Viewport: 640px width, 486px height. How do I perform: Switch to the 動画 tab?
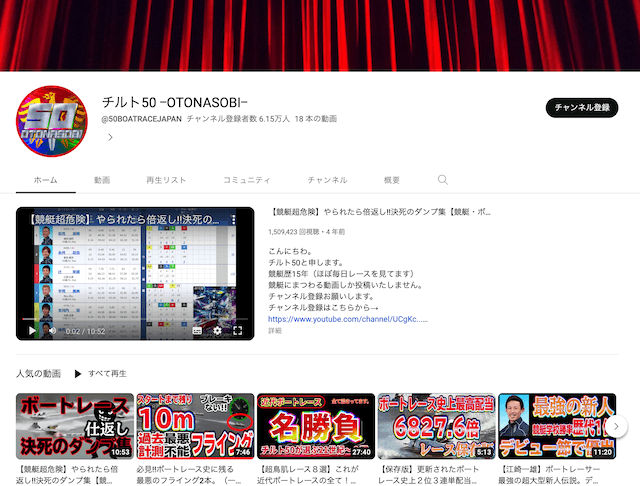click(x=102, y=180)
